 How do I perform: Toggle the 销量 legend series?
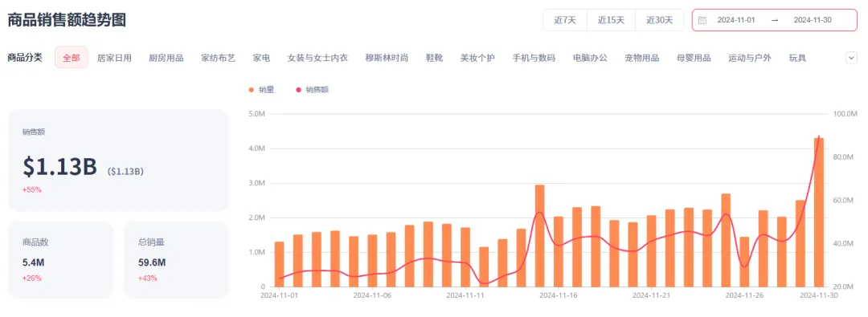click(261, 89)
